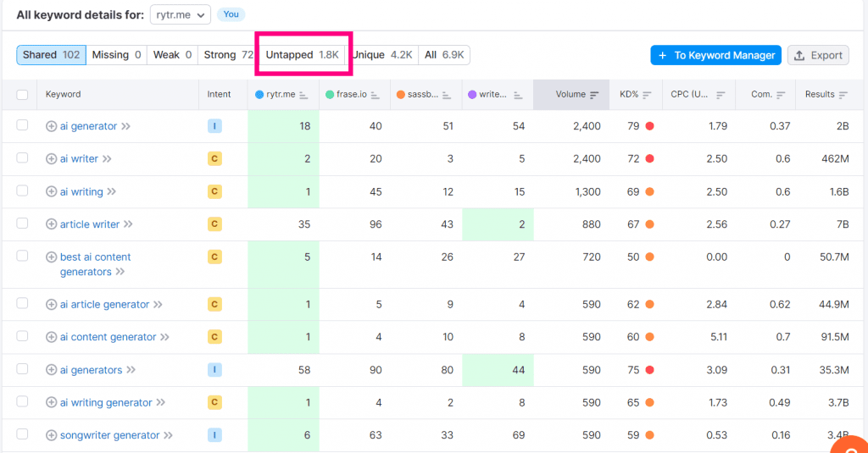Open the 'songwriter generator' keyword link
868x453 pixels.
109,435
